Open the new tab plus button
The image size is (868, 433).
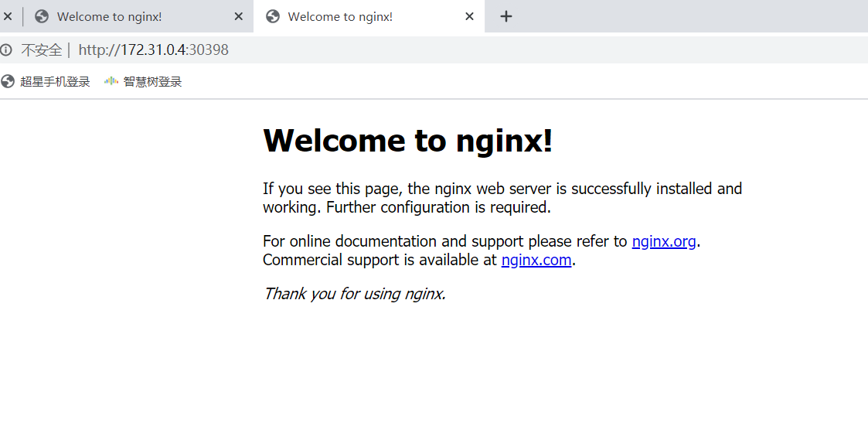(x=506, y=16)
